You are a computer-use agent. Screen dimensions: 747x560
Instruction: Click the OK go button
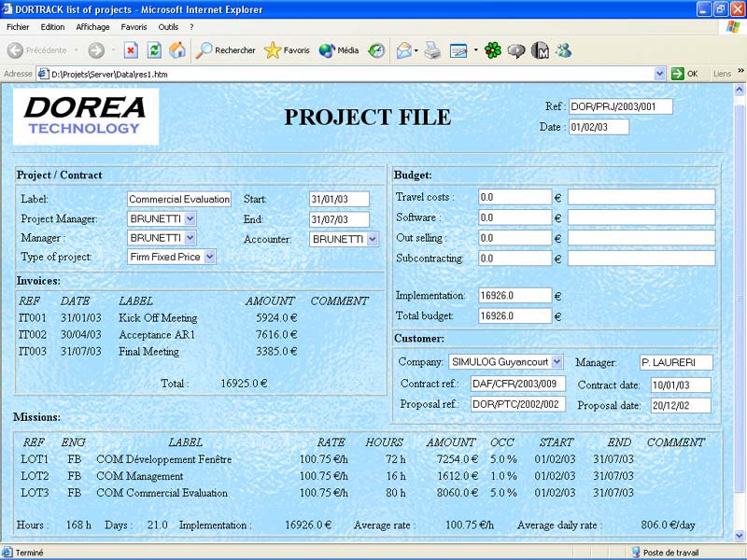(x=684, y=74)
